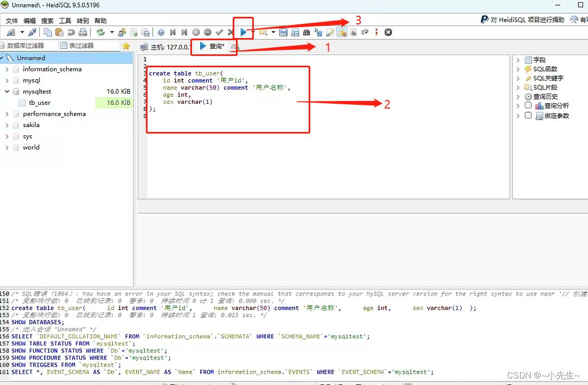Toggle stop on errors warning icon
The image size is (588, 385).
click(342, 33)
